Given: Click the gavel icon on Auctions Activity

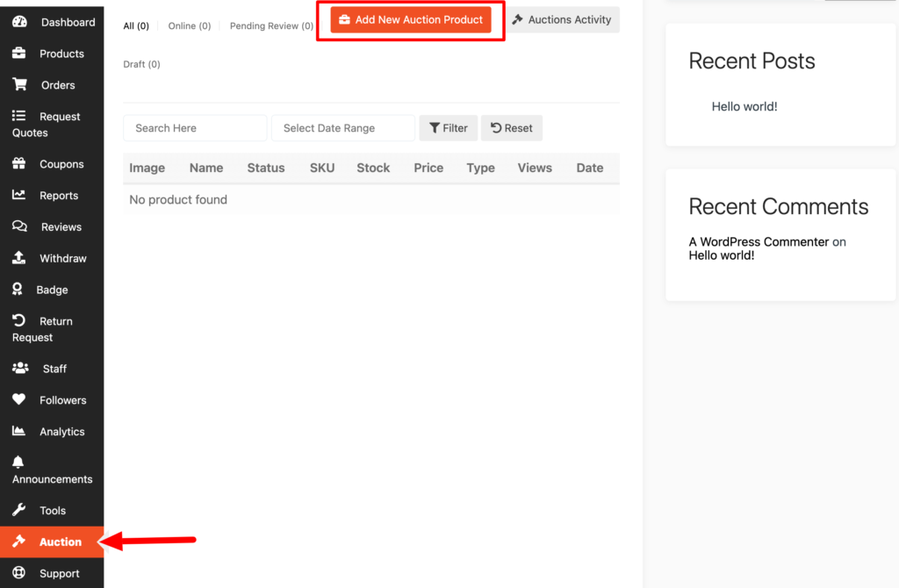Looking at the screenshot, I should (517, 19).
